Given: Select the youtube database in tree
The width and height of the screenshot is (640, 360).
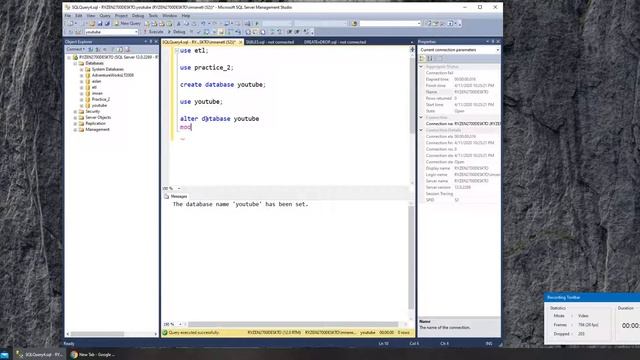Looking at the screenshot, I should pos(99,105).
